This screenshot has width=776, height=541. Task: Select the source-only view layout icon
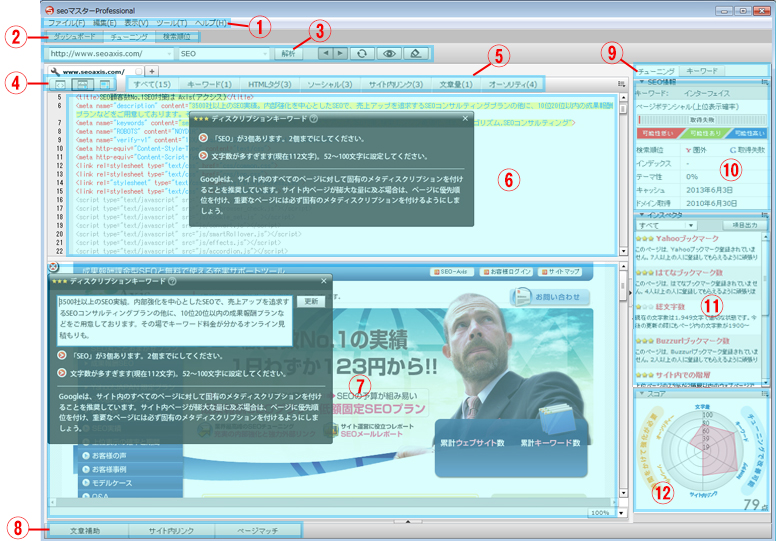click(60, 85)
